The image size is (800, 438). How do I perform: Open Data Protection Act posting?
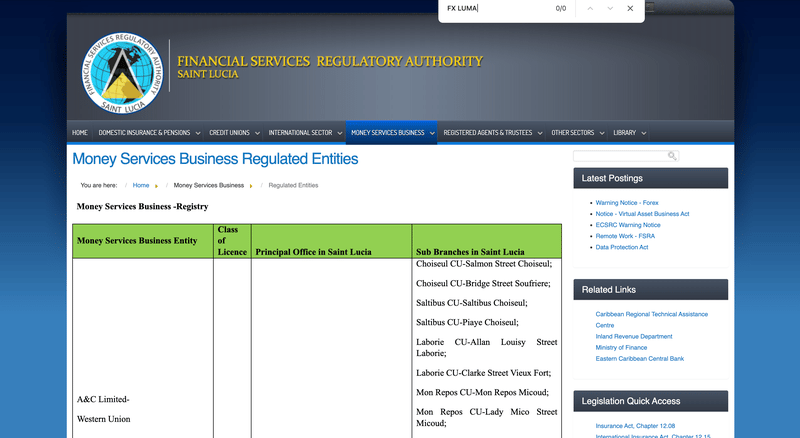[621, 247]
